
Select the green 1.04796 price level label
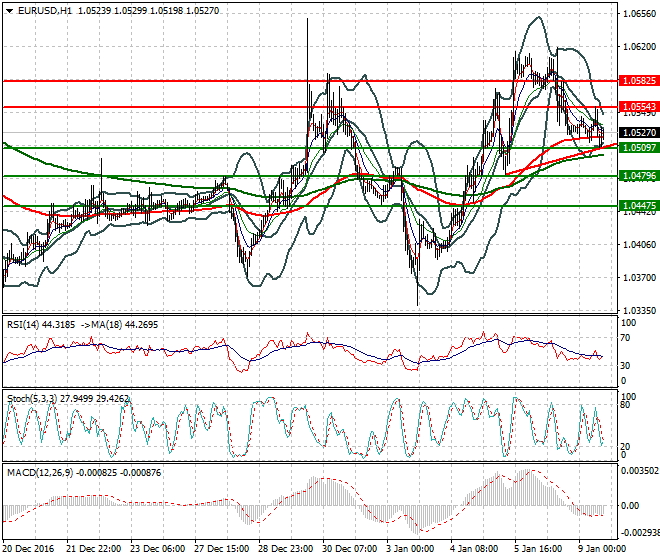[x=639, y=176]
